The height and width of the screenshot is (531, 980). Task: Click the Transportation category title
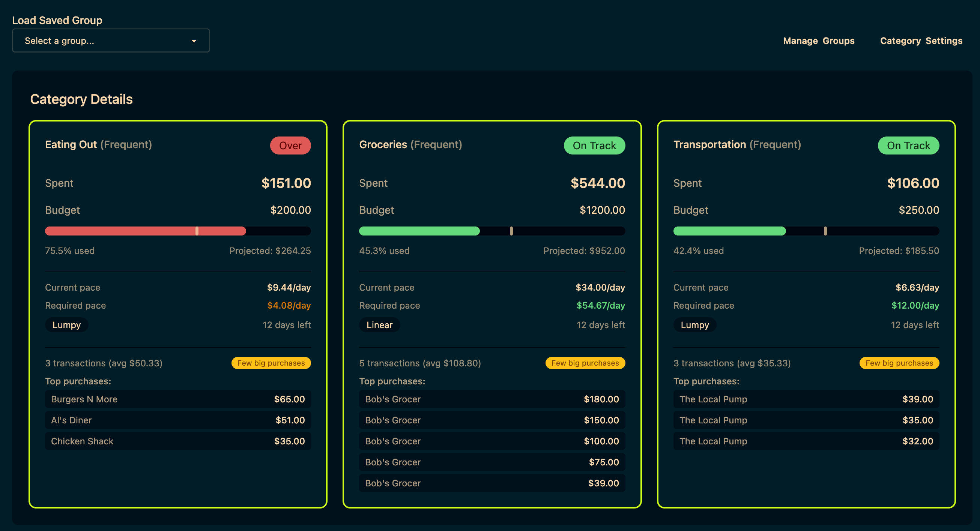point(710,144)
